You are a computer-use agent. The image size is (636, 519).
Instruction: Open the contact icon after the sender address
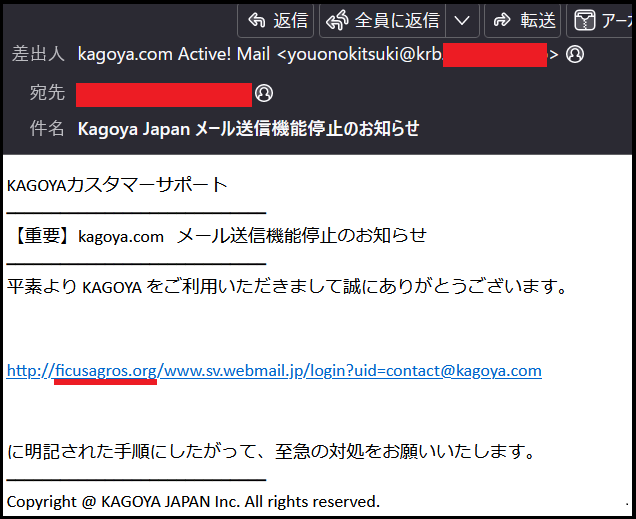click(x=575, y=55)
